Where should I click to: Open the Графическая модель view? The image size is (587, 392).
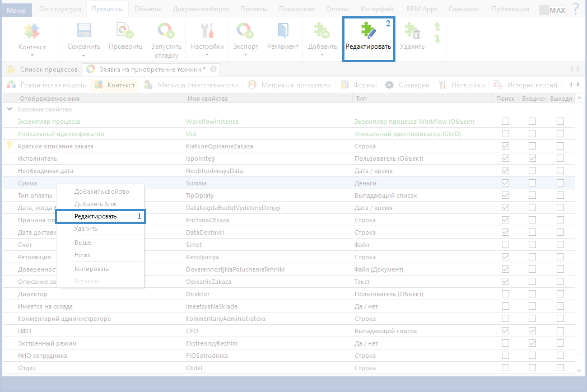tap(47, 85)
